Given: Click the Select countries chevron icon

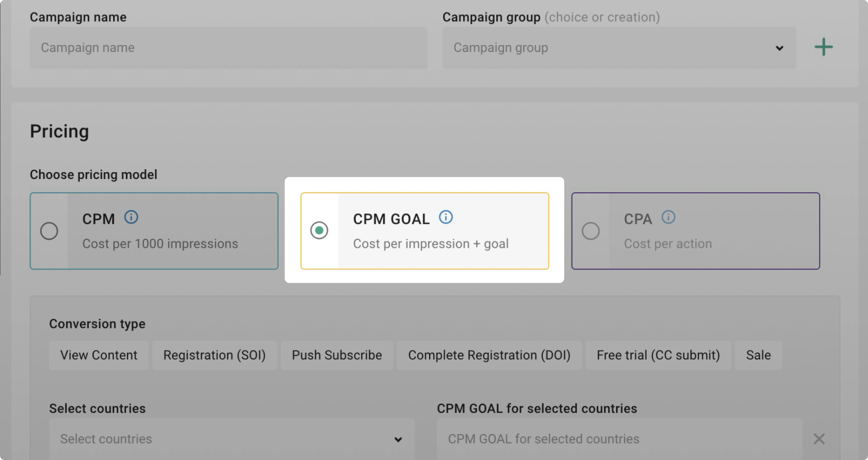Looking at the screenshot, I should [x=398, y=439].
